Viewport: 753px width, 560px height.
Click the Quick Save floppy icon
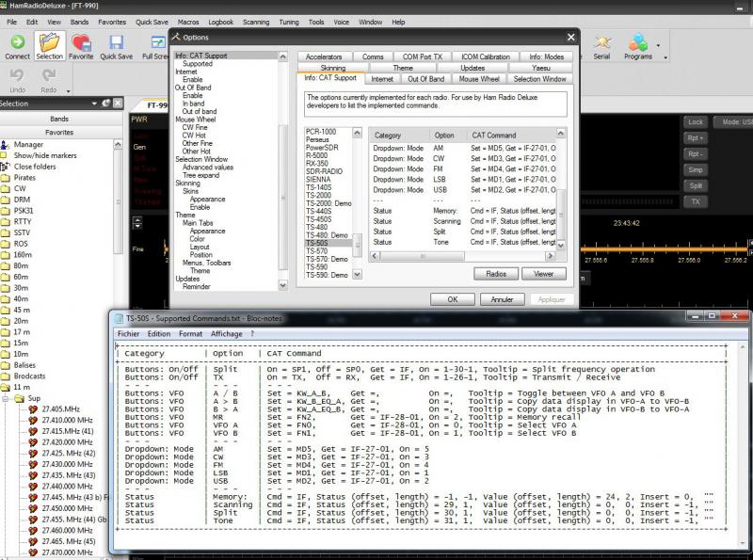click(116, 42)
